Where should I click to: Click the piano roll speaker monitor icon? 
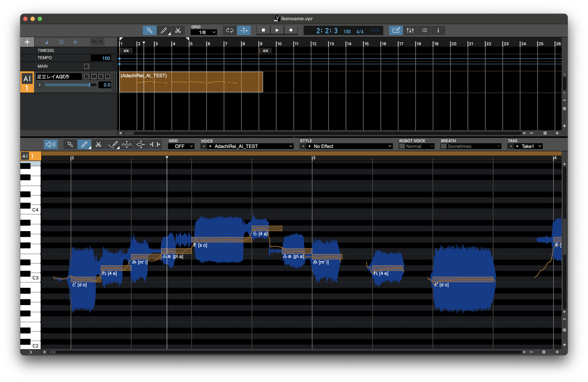click(x=51, y=144)
